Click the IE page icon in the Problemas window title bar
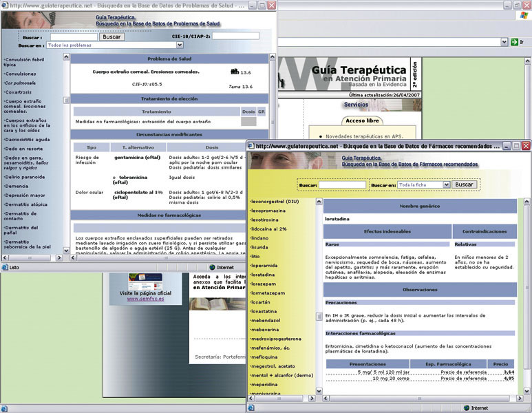The width and height of the screenshot is (532, 413). coord(5,5)
